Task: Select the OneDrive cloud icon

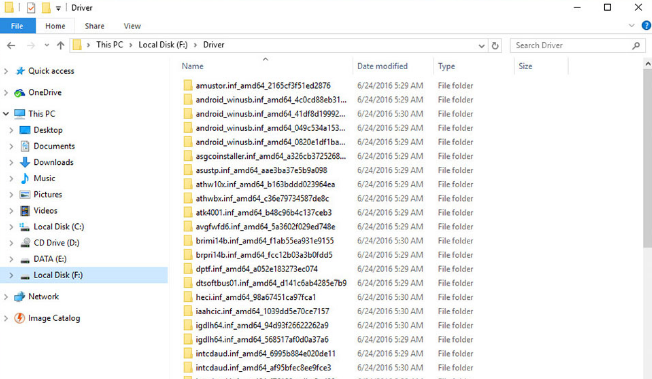Action: point(20,92)
